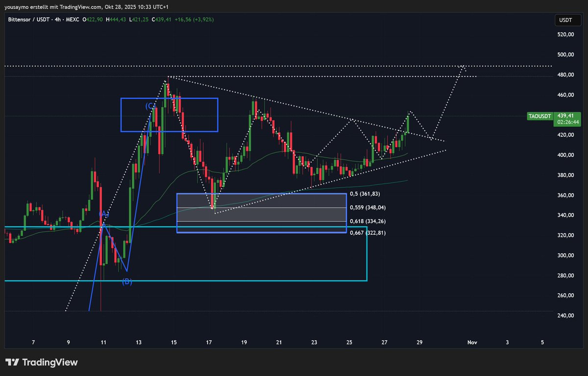Screen dimensions: 588x376
Task: Click price axis label 240,00
Action: tap(565, 316)
